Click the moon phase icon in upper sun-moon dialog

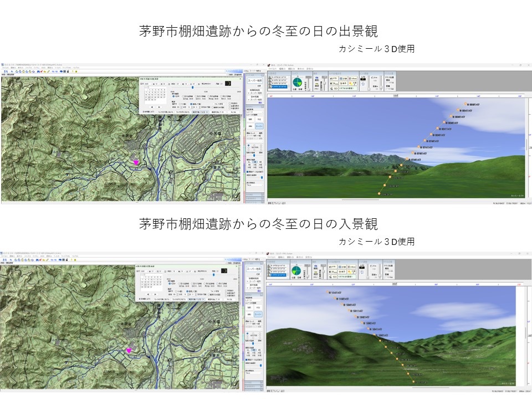click(227, 84)
